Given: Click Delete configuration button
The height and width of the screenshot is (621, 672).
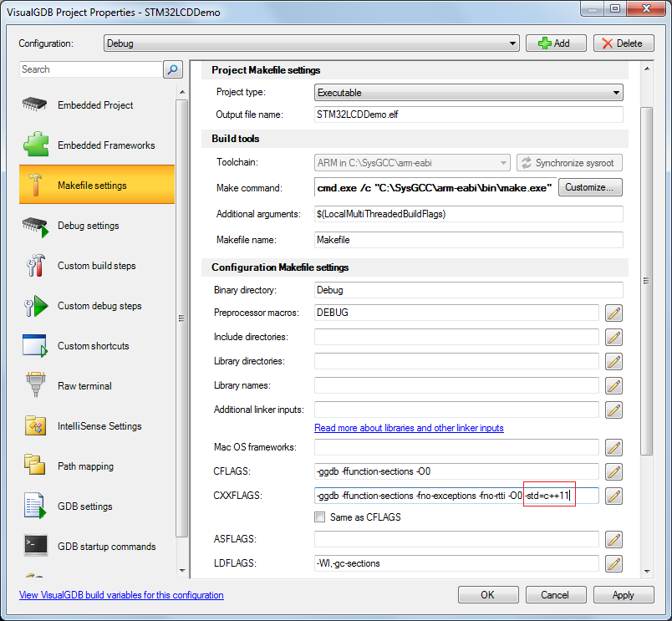Looking at the screenshot, I should pyautogui.click(x=624, y=43).
